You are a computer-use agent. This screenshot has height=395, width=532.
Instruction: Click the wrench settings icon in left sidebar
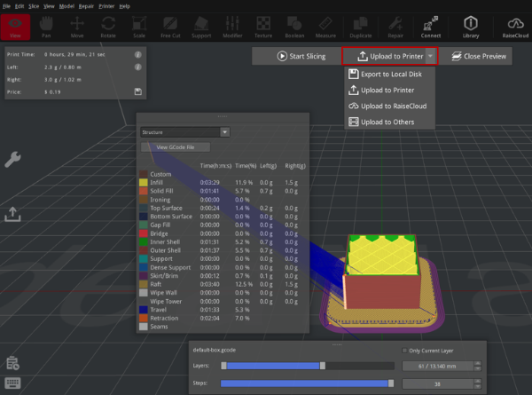click(x=12, y=159)
